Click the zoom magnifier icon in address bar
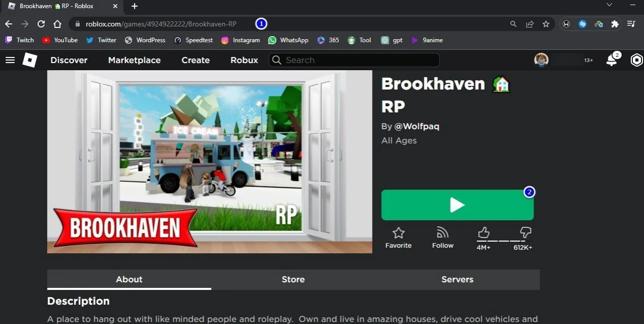644x324 pixels. click(513, 24)
